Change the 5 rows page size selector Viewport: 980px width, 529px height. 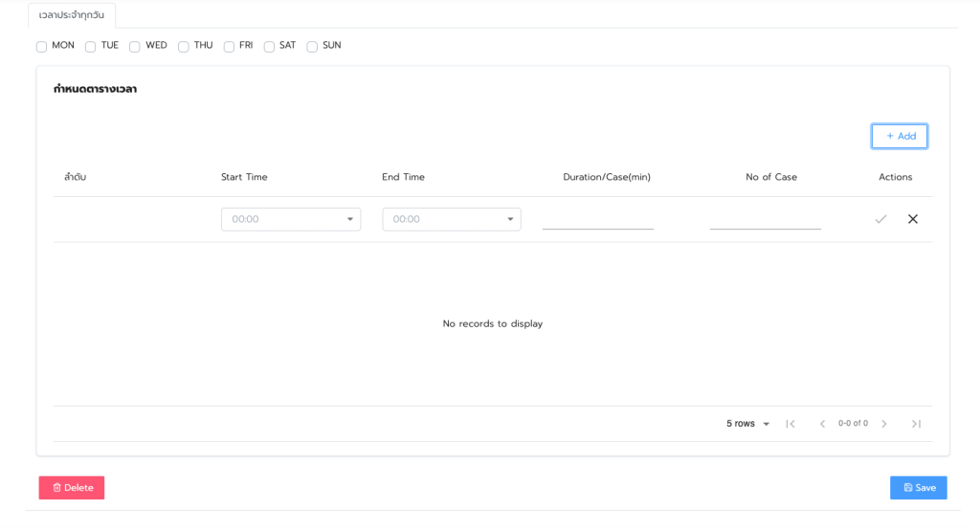pos(747,424)
